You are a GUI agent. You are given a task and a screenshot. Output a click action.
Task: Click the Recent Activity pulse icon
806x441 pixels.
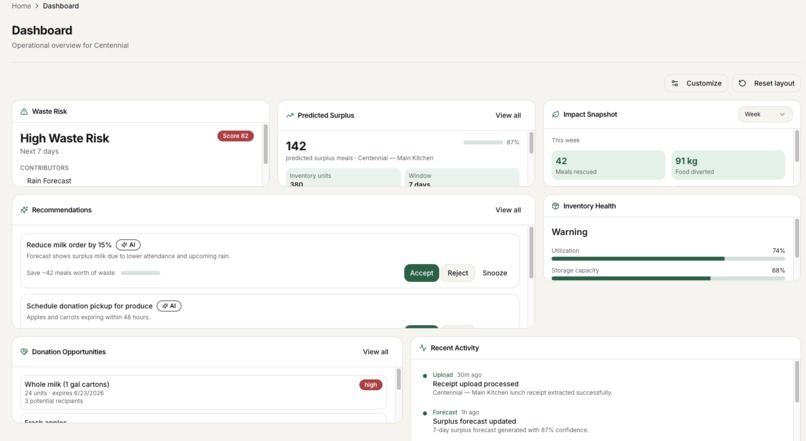click(x=423, y=348)
